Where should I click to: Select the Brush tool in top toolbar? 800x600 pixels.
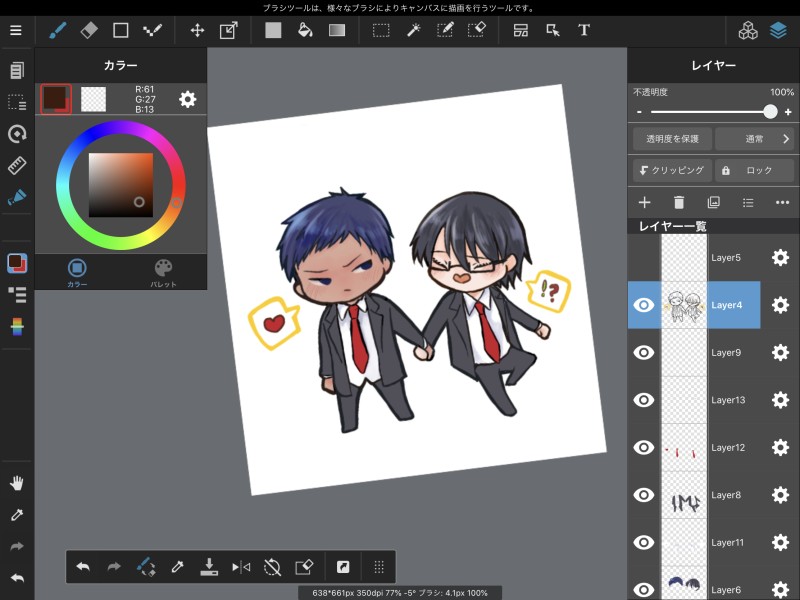[x=58, y=30]
